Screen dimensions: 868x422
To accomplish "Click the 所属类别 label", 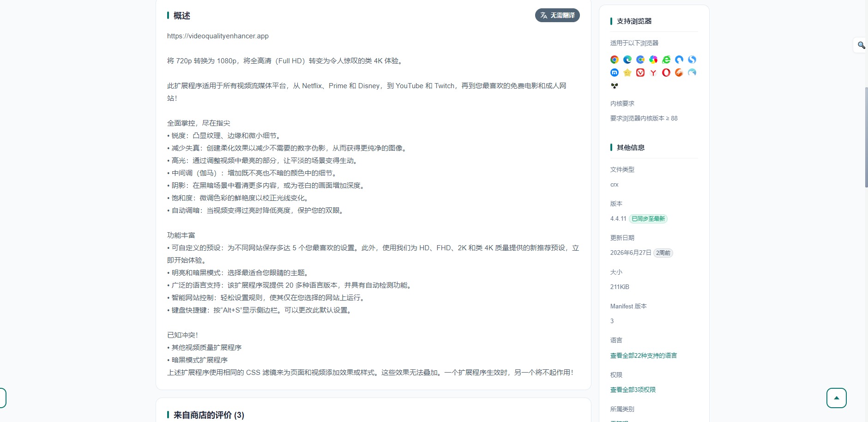I will 622,409.
